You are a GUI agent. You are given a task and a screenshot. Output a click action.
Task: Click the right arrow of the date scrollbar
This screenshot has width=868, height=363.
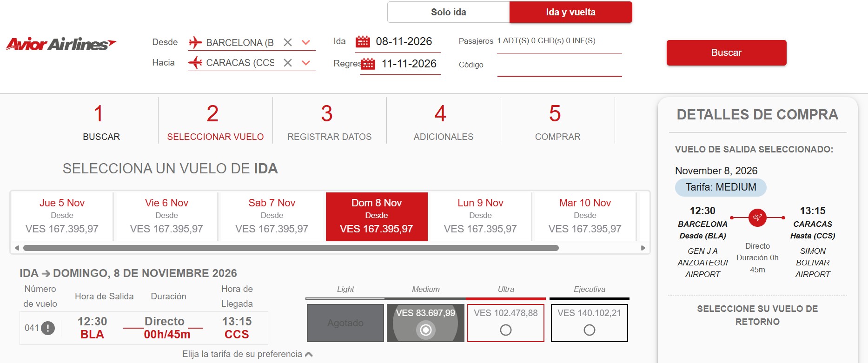pos(643,248)
